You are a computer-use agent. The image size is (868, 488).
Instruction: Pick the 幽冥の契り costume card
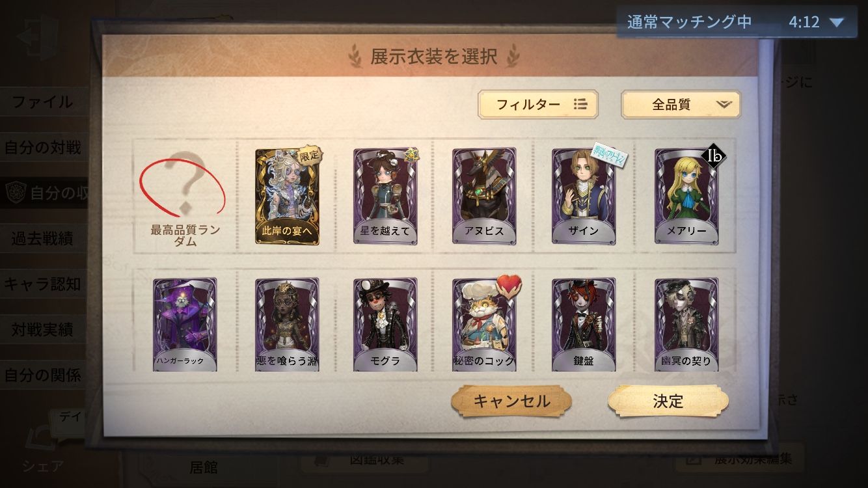pos(686,325)
